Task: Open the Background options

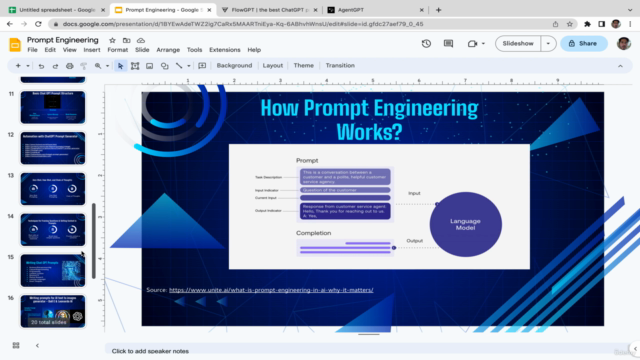Action: [x=234, y=65]
